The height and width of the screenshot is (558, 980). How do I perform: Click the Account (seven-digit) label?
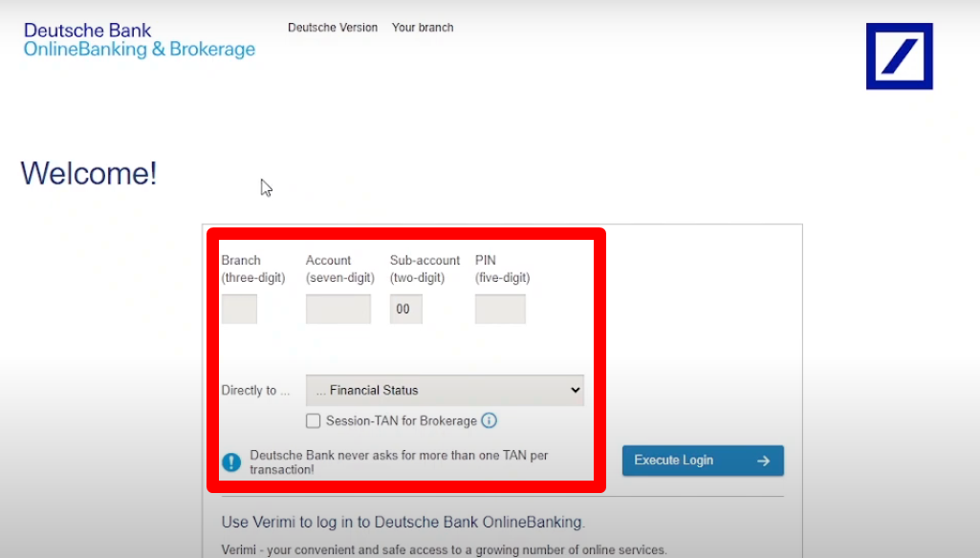pos(339,268)
